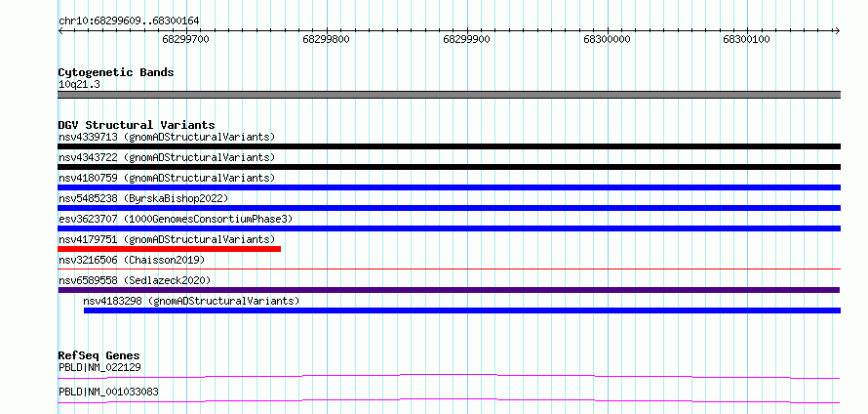
Task: Open variant nsv4183298 label
Action: tap(191, 301)
